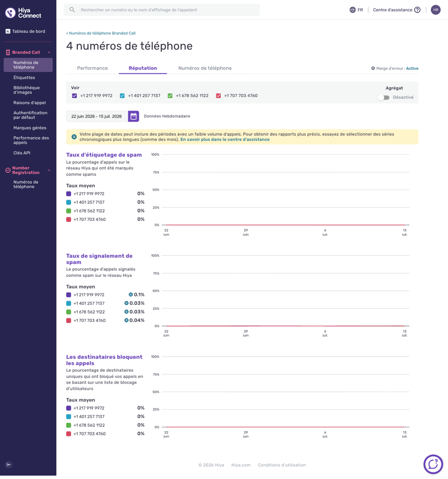The height and width of the screenshot is (479, 448).
Task: Click the Tableau de bord dashboard icon
Action: 8,31
